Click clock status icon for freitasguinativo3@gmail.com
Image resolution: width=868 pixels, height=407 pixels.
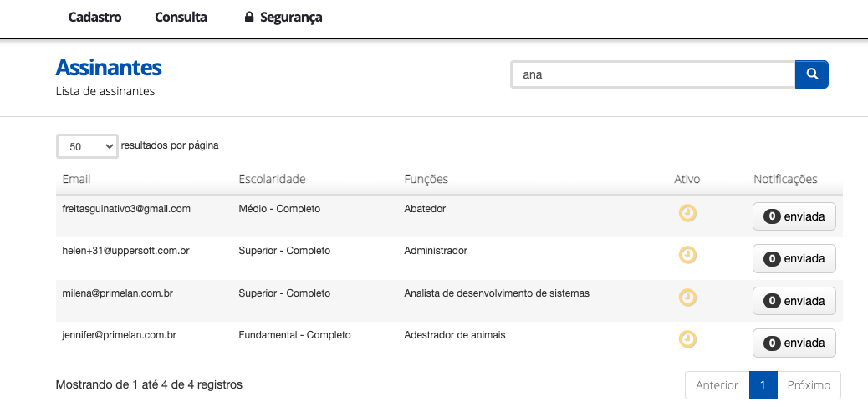(x=687, y=213)
